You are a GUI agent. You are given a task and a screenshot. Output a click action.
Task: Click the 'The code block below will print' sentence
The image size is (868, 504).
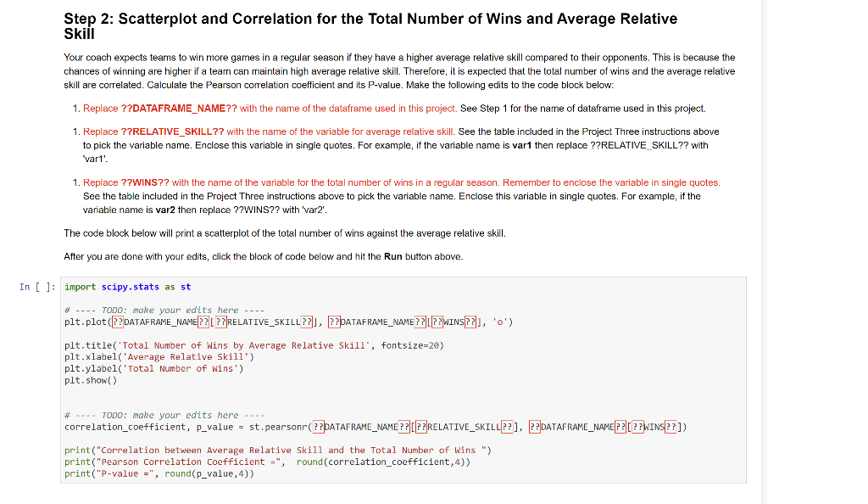pos(285,233)
